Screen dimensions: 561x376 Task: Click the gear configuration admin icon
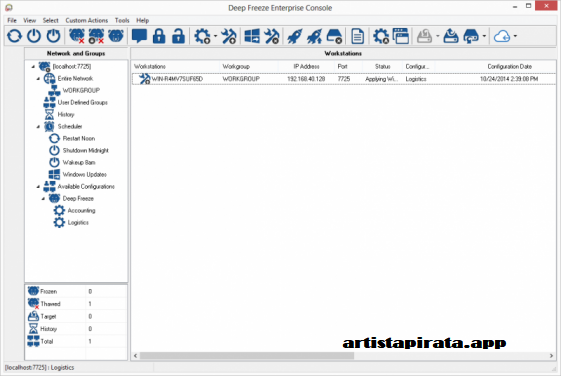click(381, 36)
